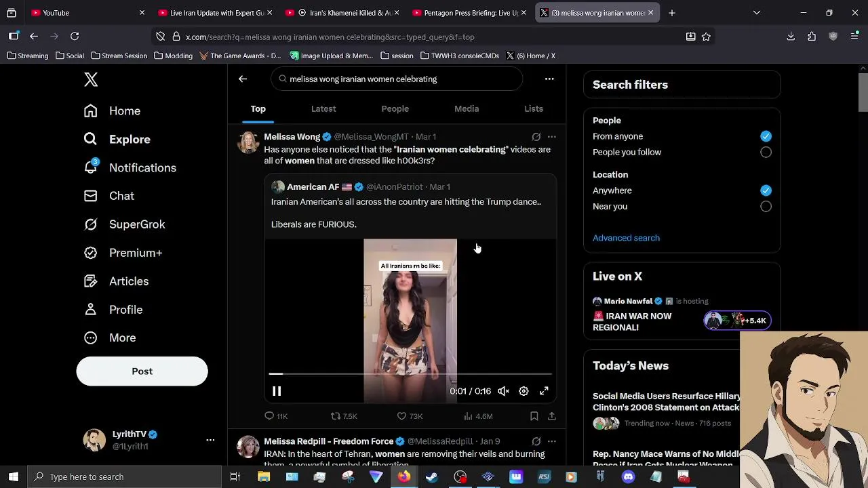Screen dimensions: 868x488
Task: Repost the post with 7.5K reposts
Action: (343, 416)
